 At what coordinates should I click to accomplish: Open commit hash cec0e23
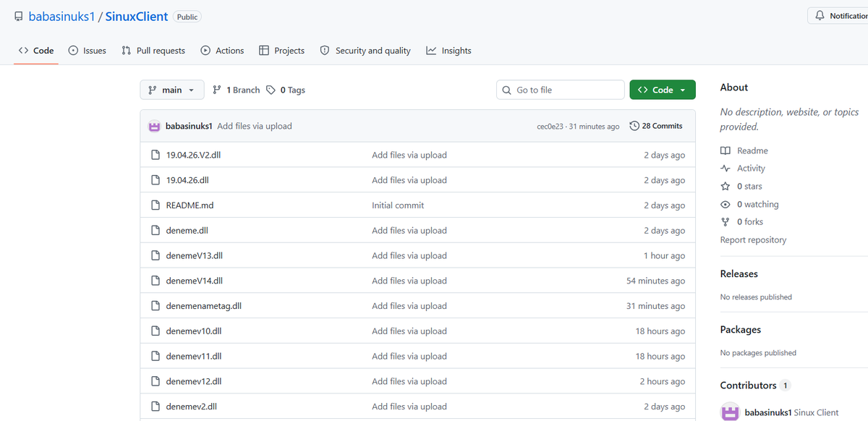550,127
